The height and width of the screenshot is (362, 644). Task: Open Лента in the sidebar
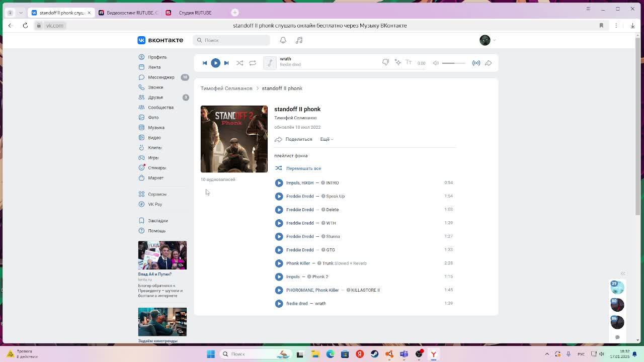(x=154, y=67)
